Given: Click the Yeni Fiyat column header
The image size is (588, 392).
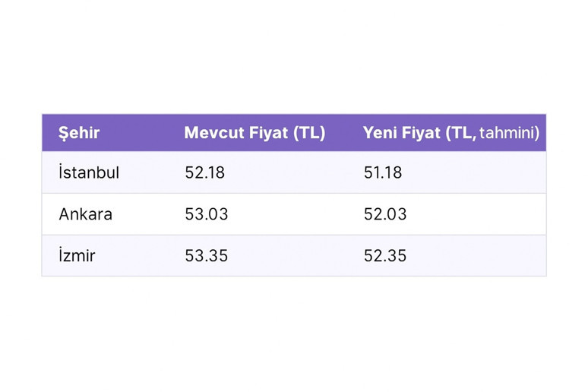Looking at the screenshot, I should [451, 133].
